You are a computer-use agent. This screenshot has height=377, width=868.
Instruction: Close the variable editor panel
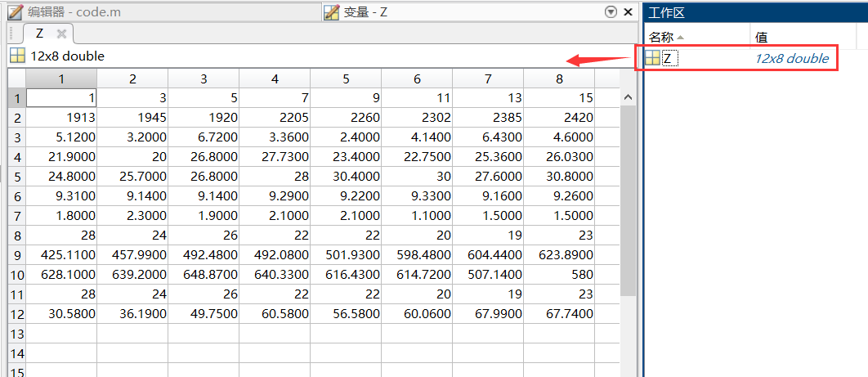pos(628,11)
